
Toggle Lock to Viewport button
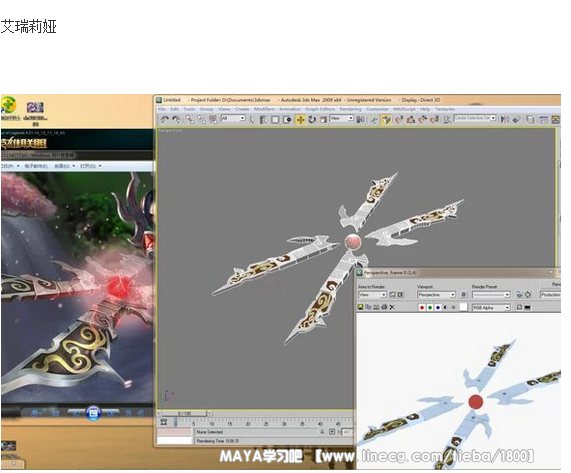pyautogui.click(x=464, y=295)
